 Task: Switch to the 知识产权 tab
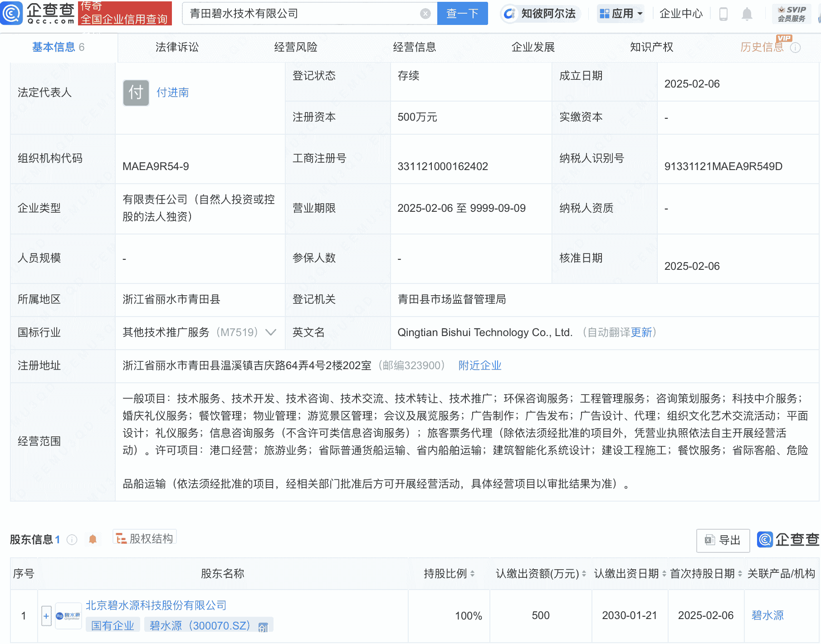tap(650, 47)
